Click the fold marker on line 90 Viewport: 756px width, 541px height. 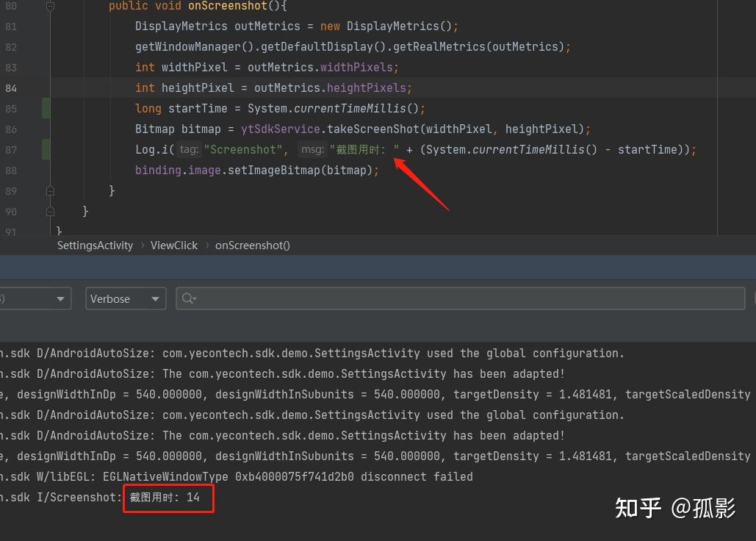(x=50, y=211)
